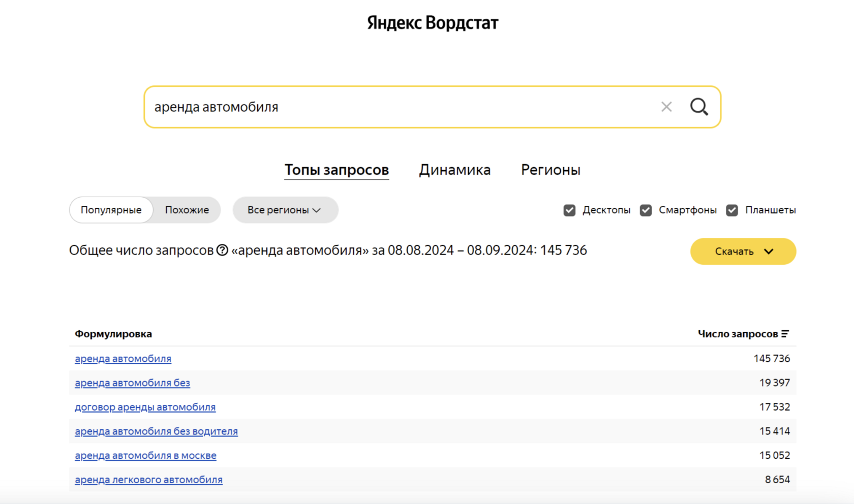This screenshot has width=854, height=504.
Task: Clear the search field with the X icon
Action: [666, 107]
